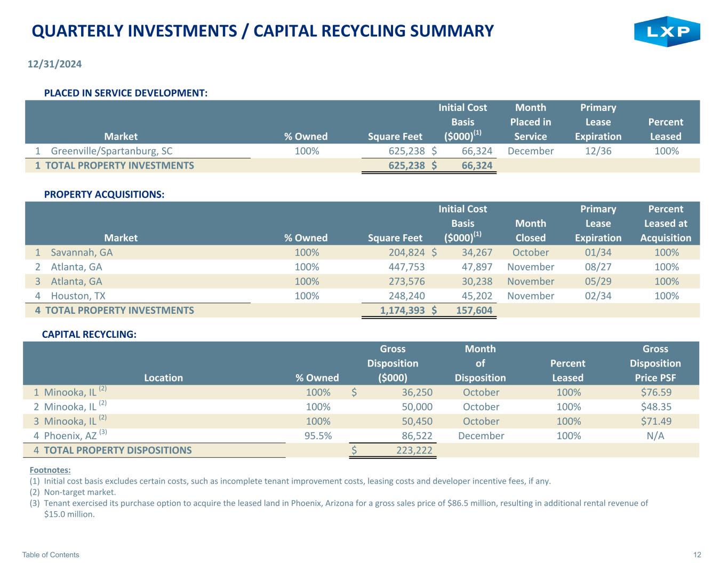Select the Percent Leased at Acquisition header

666,224
